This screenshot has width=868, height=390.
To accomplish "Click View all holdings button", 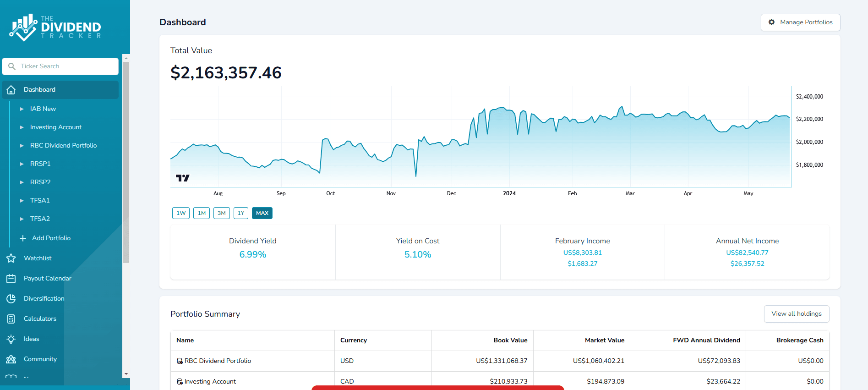I will (797, 314).
